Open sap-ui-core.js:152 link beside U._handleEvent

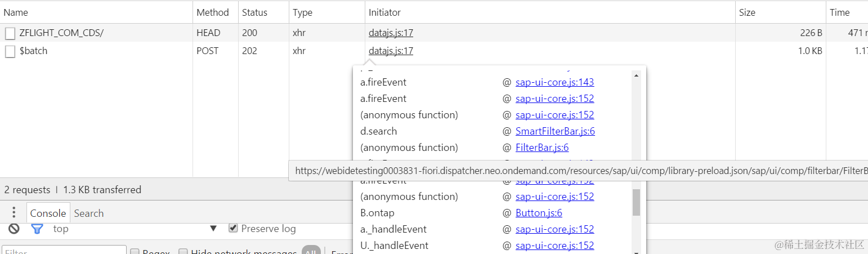tap(554, 246)
